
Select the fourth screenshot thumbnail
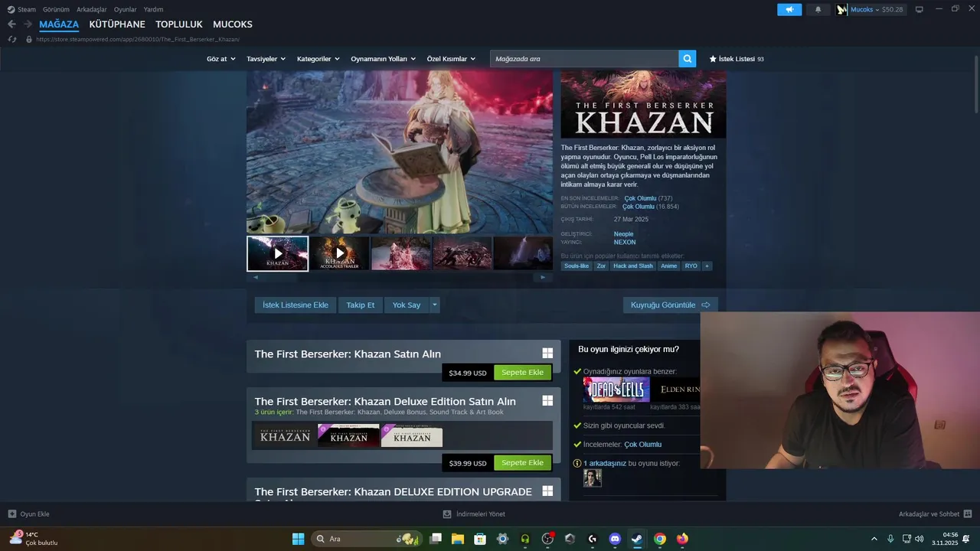[x=462, y=253]
